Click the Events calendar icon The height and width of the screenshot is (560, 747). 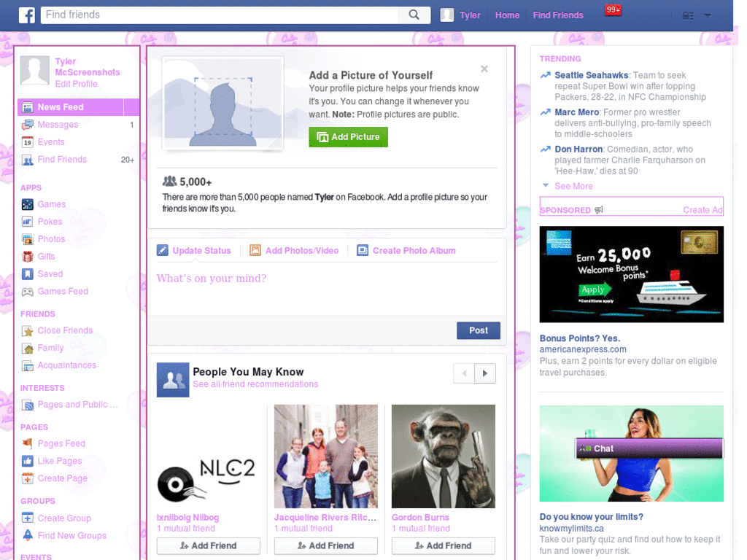pyautogui.click(x=28, y=142)
